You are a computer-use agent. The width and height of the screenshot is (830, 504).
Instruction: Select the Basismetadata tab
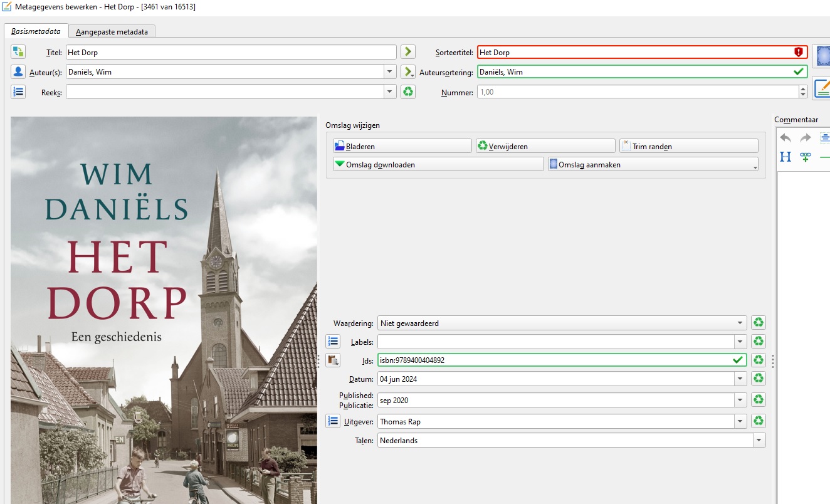[x=36, y=31]
